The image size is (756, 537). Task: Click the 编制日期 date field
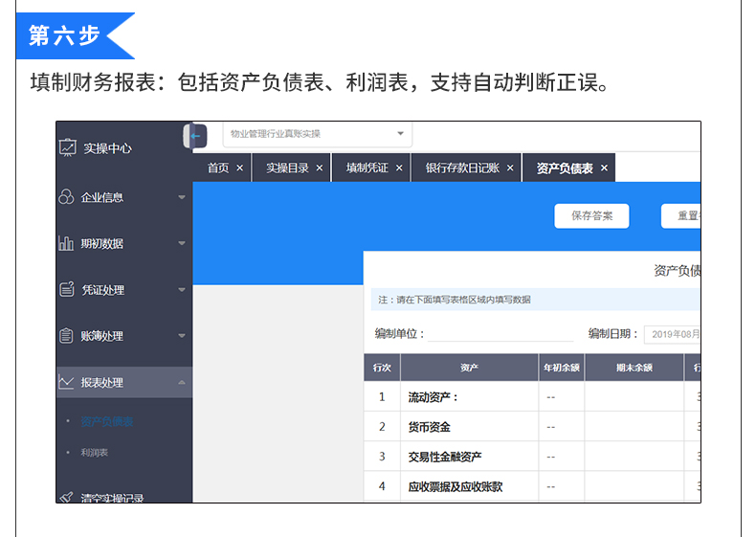pyautogui.click(x=673, y=334)
